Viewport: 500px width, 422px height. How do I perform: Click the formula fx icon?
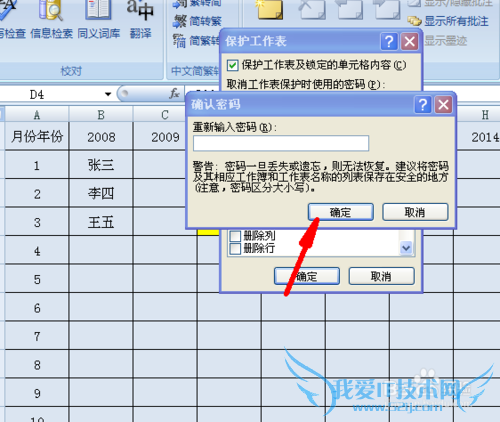click(174, 94)
